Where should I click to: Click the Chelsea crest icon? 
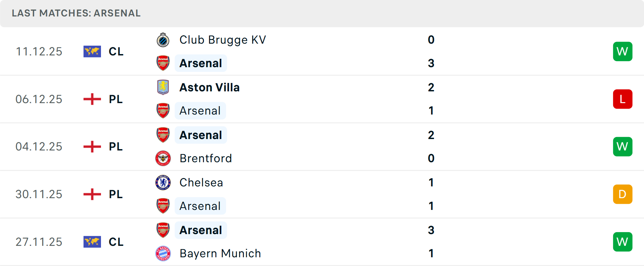click(x=163, y=182)
